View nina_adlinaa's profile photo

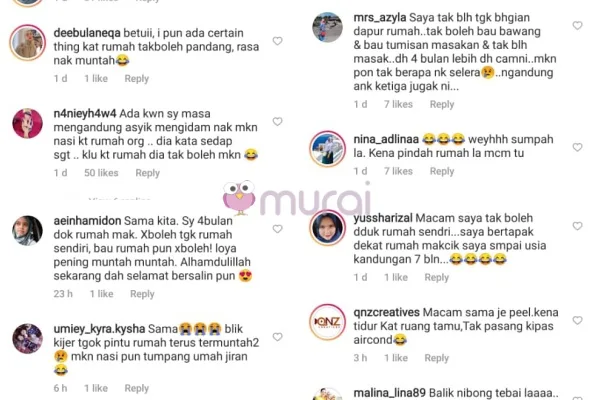click(x=327, y=149)
